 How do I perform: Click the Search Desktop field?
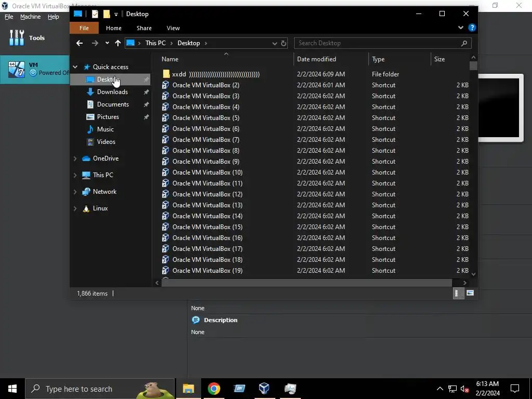pos(383,43)
